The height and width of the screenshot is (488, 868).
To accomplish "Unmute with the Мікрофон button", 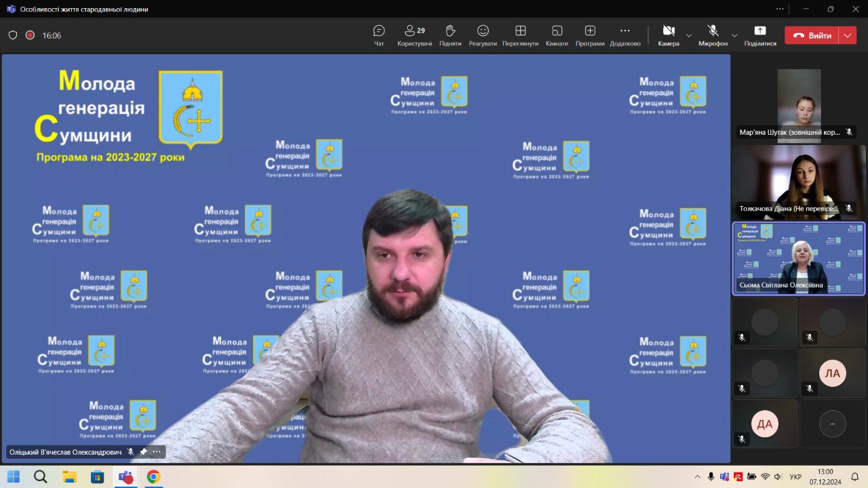I will coord(713,35).
